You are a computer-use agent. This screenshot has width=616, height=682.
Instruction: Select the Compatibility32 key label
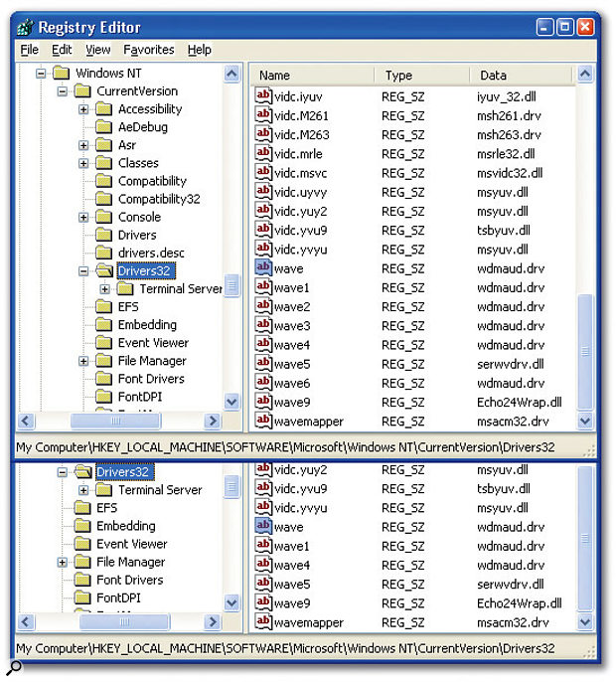click(x=159, y=199)
